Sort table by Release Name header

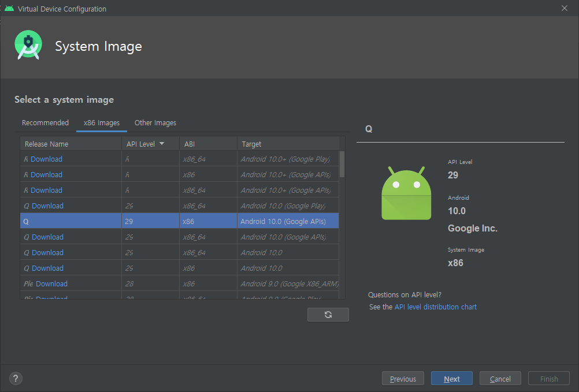pyautogui.click(x=71, y=144)
